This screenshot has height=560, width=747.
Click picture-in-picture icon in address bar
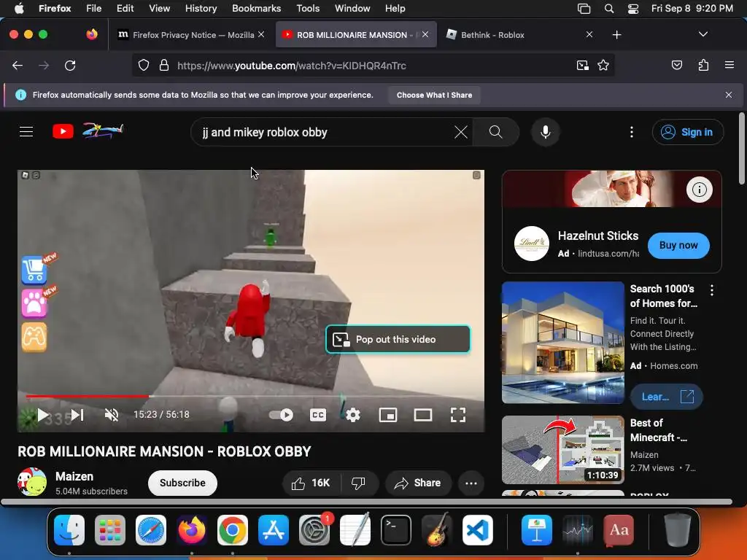tap(582, 65)
